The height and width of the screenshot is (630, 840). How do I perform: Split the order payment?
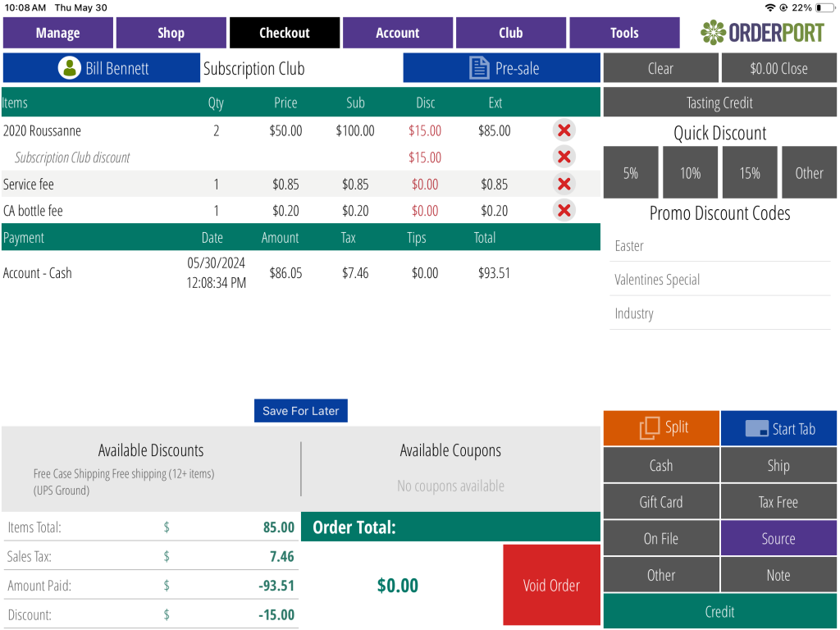point(661,428)
